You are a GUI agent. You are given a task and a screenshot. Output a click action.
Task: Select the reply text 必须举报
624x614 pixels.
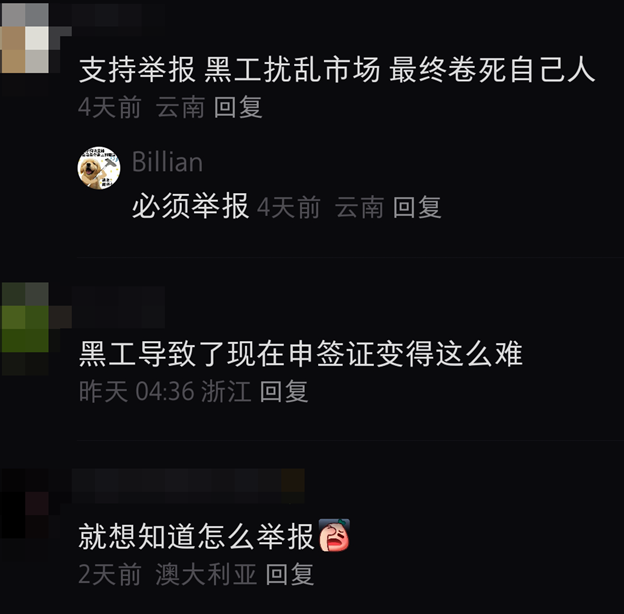(190, 206)
